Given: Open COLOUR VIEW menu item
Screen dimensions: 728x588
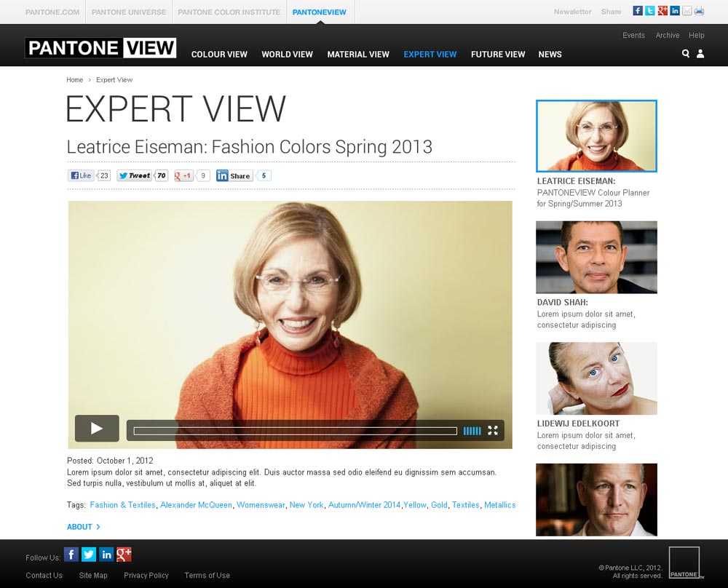Looking at the screenshot, I should pos(219,55).
